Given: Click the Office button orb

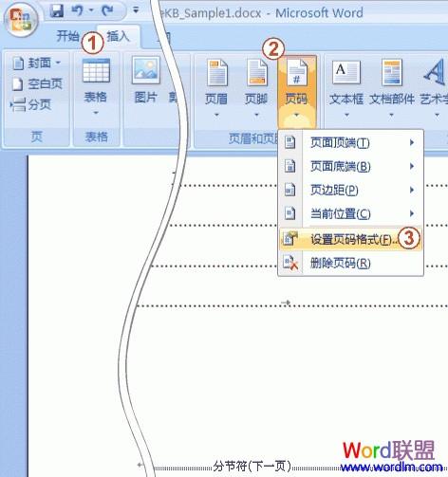Looking at the screenshot, I should pos(22,21).
